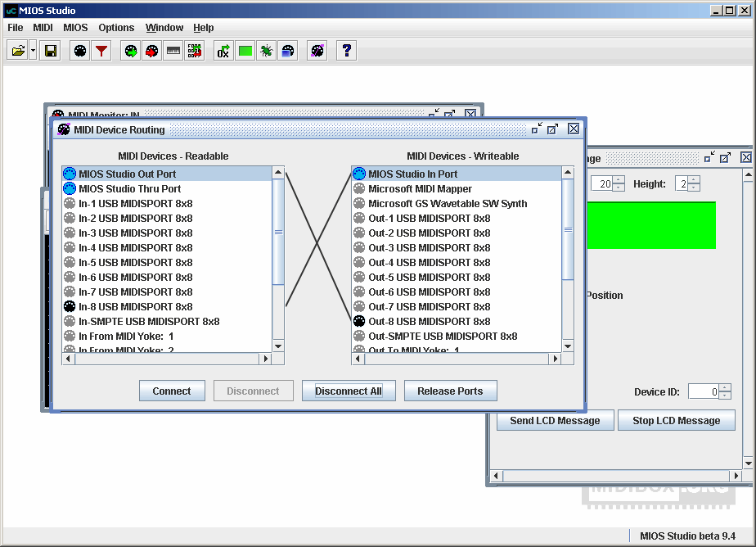
Task: Open the debug functions bug icon
Action: coord(266,51)
